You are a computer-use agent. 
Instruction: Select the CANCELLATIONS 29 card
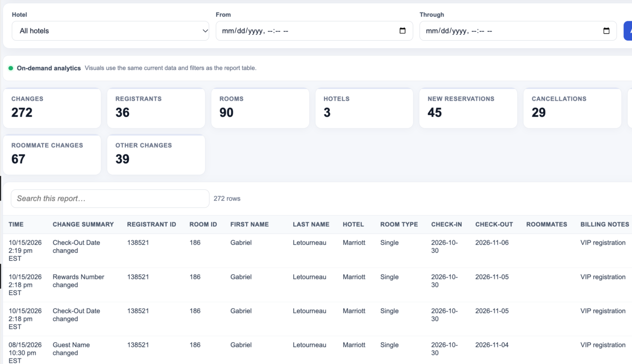572,108
